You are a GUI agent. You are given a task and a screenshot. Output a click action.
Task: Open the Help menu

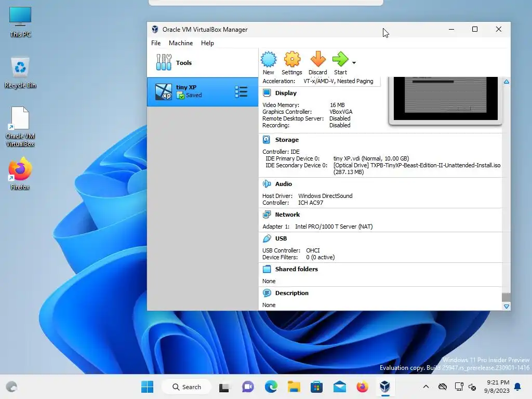pos(207,43)
